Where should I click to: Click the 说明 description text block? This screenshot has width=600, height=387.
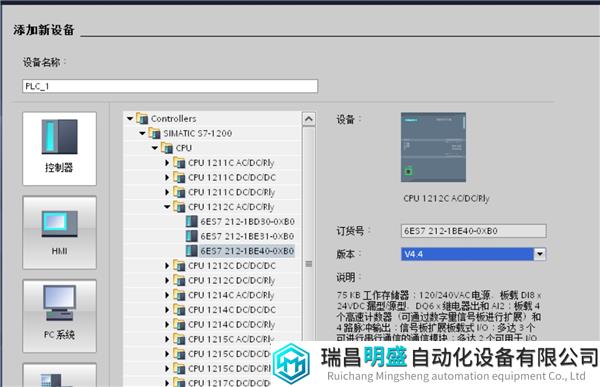tap(439, 316)
